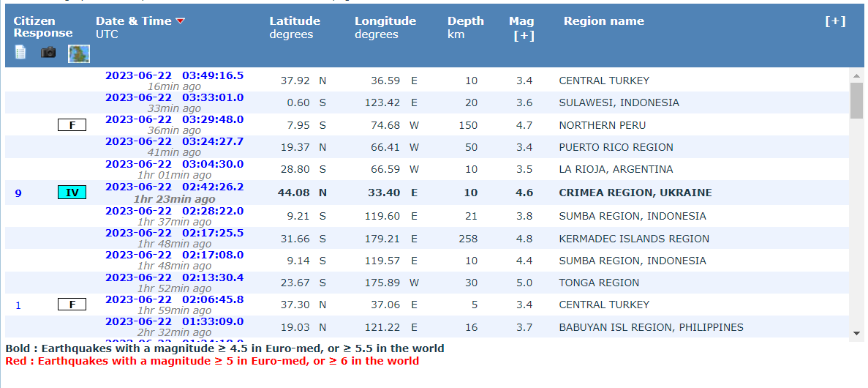This screenshot has height=388, width=868.
Task: Click magnitude 4.7 of Northern Peru
Action: 524,125
